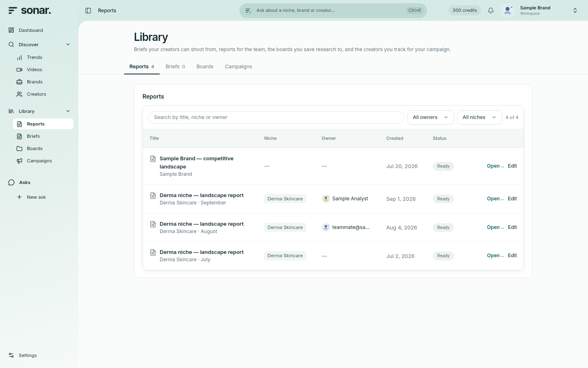Collapse the Discover section chevron

coord(68,45)
